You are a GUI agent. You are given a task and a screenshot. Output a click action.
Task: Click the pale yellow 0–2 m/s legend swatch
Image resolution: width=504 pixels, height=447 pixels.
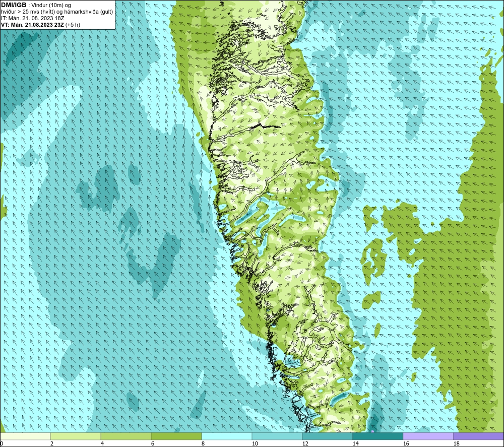[25, 436]
